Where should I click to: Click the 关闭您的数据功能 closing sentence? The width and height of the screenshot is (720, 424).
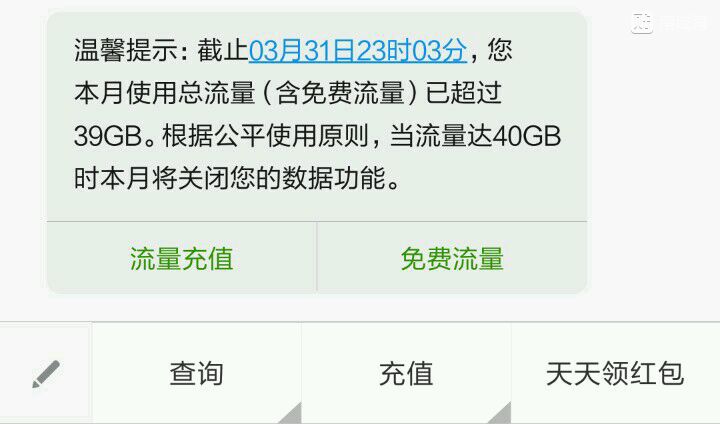[x=281, y=178]
